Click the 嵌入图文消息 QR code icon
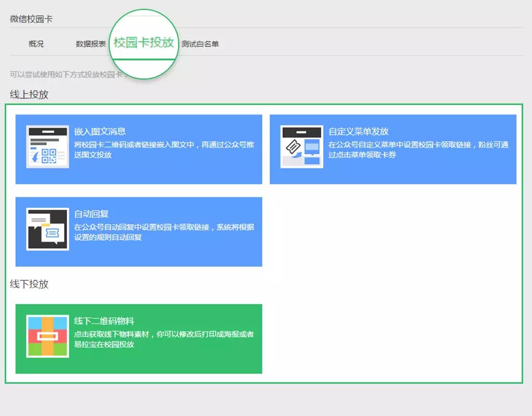 click(x=47, y=147)
